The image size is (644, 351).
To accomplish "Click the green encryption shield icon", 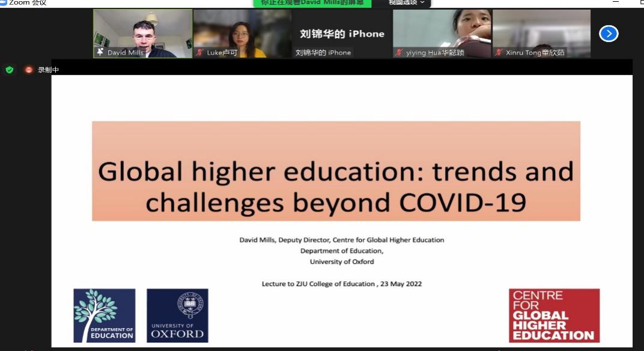I will 9,70.
